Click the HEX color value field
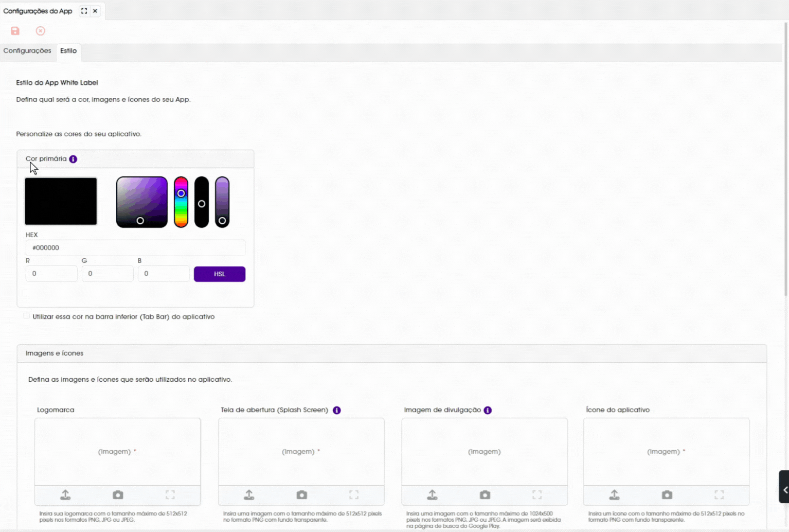This screenshot has height=532, width=789. [x=135, y=248]
